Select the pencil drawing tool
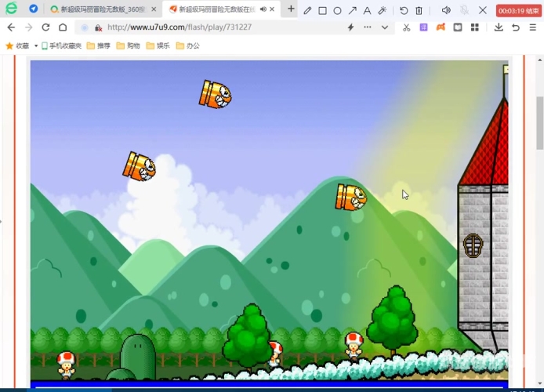544x392 pixels. (308, 10)
